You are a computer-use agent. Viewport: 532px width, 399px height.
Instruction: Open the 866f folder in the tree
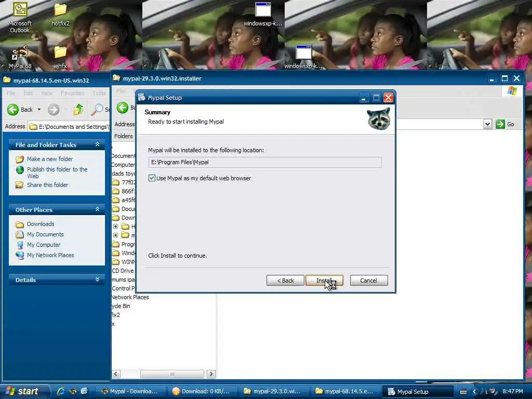(124, 191)
